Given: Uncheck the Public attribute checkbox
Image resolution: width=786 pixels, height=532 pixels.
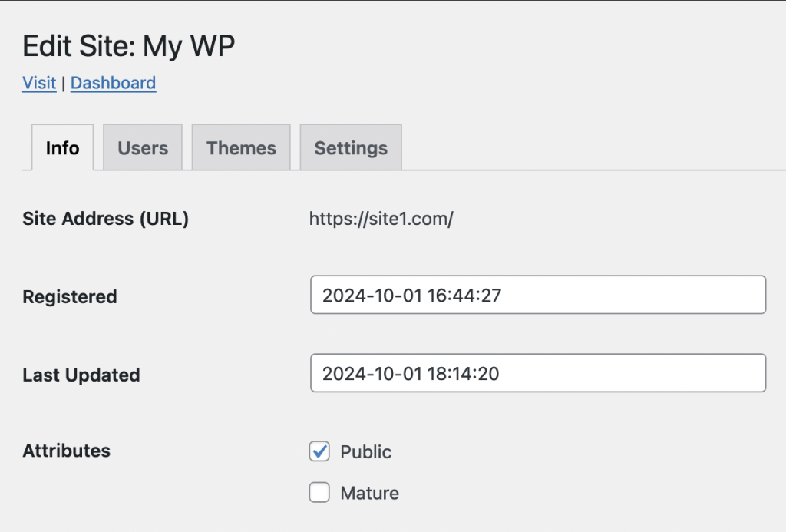Looking at the screenshot, I should pos(319,452).
